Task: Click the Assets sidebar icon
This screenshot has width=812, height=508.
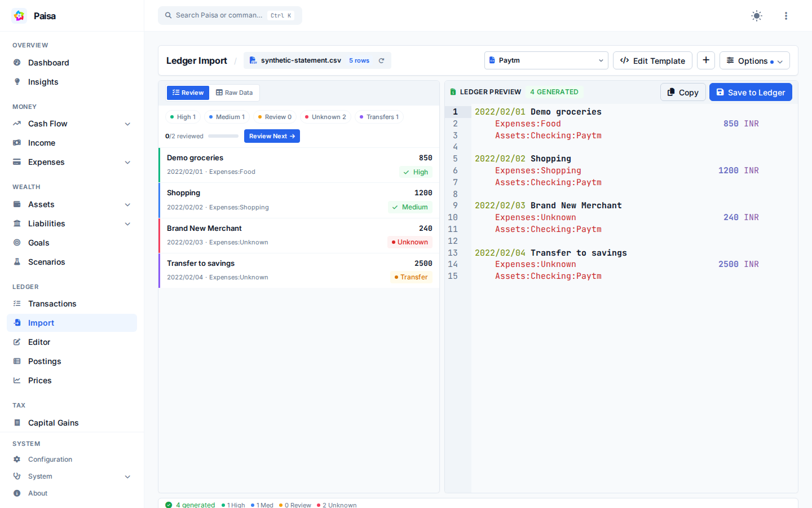Action: 17,204
